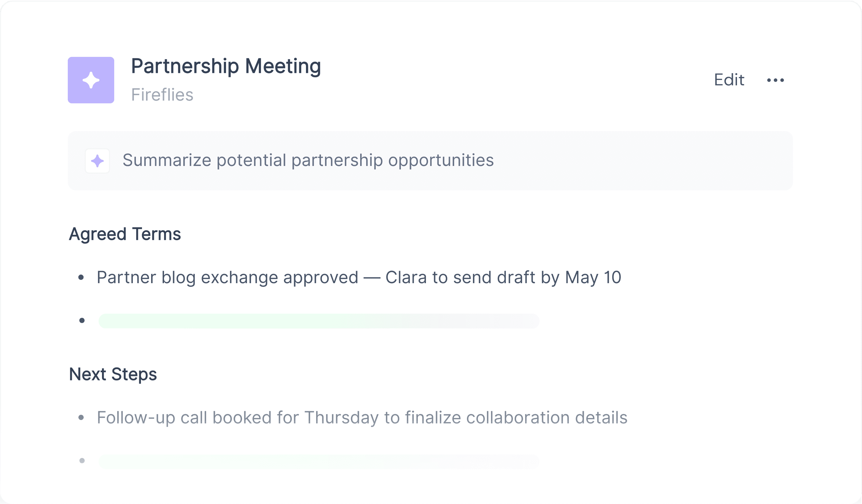Select the Partnership Meeting title

point(226,66)
